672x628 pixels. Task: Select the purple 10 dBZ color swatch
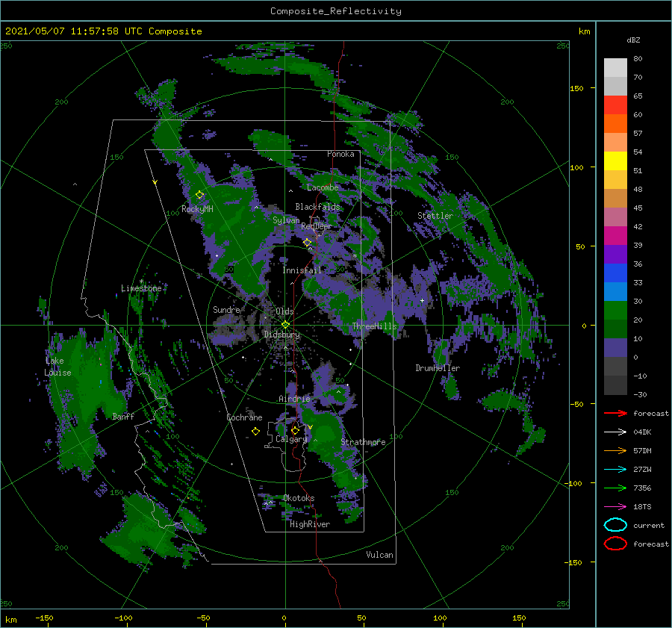pyautogui.click(x=615, y=347)
